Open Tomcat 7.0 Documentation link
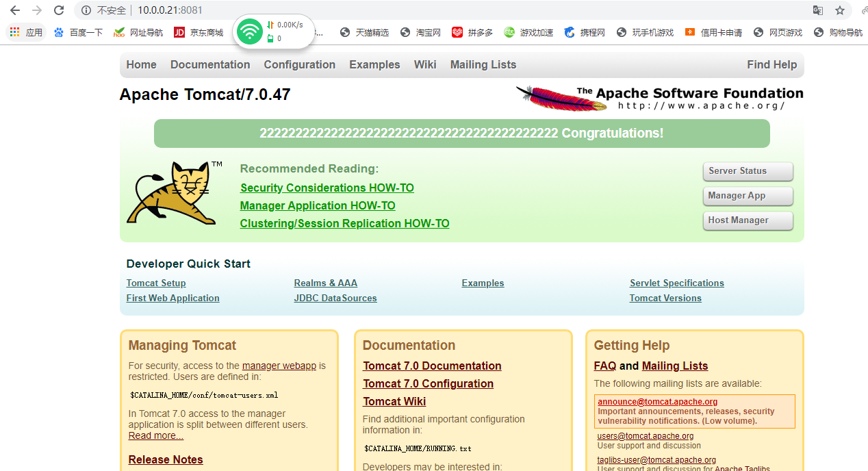 pos(432,366)
